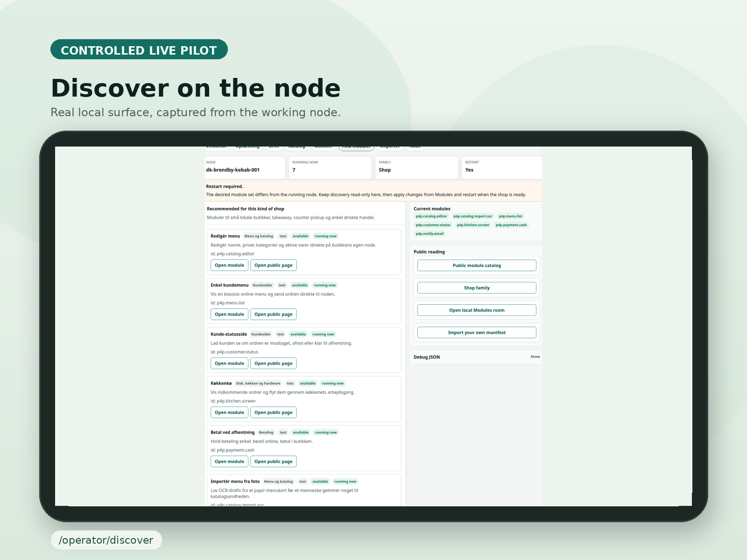Viewport: 747px width, 560px height.
Task: Select the p4p.kitchen.screen current module tag
Action: tap(473, 225)
